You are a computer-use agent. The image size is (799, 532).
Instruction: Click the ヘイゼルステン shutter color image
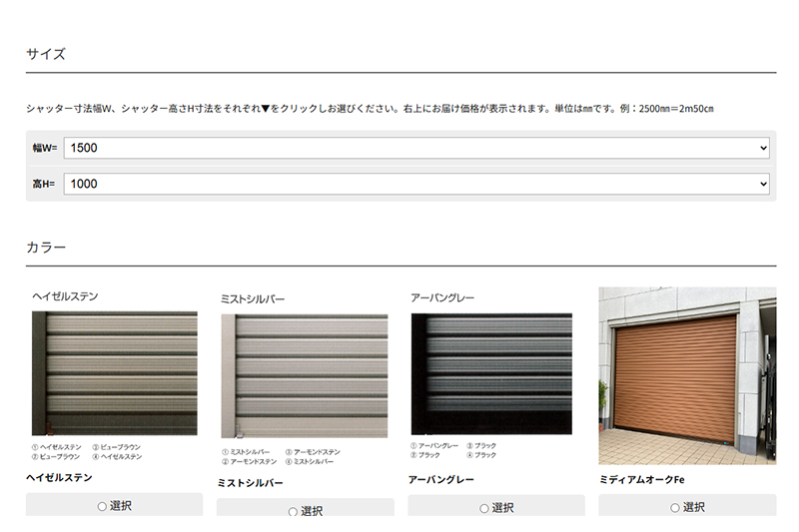pos(114,372)
